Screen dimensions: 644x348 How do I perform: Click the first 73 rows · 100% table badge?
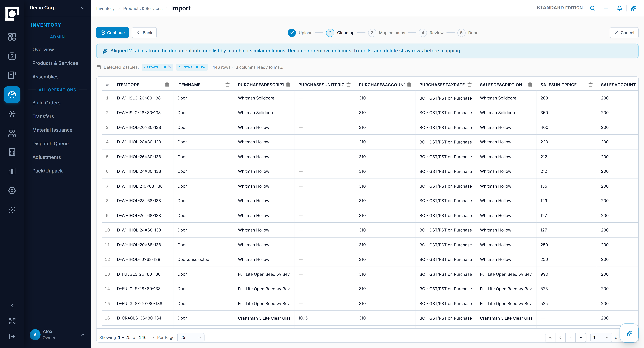click(157, 67)
